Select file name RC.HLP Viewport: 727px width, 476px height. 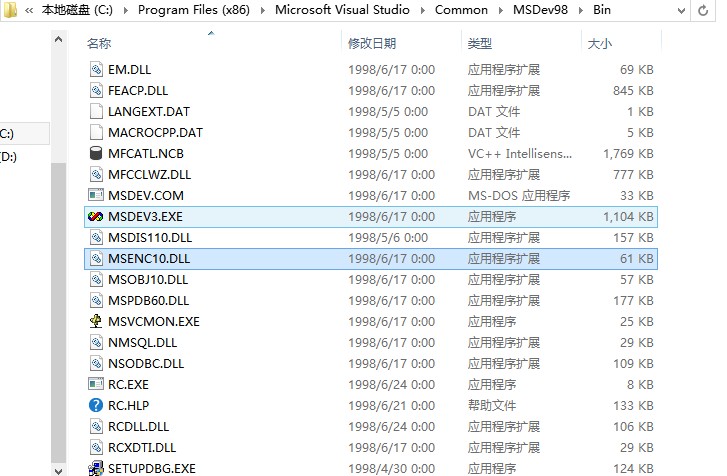click(x=128, y=406)
